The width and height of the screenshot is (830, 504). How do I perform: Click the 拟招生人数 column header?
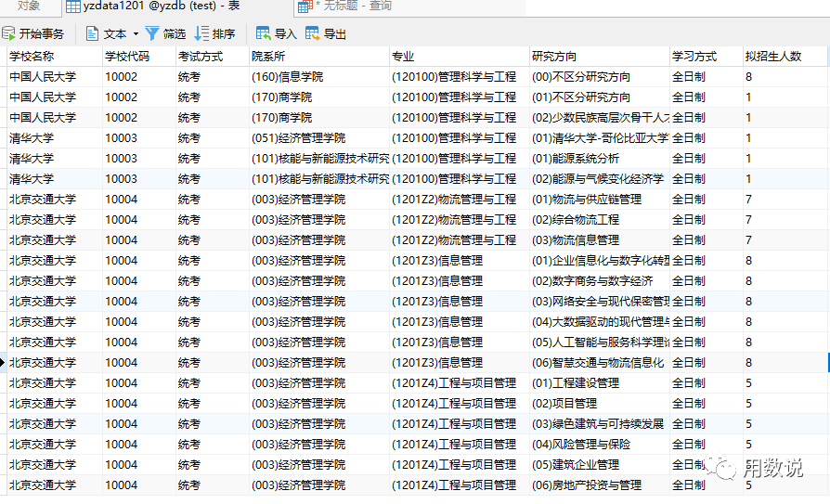786,56
